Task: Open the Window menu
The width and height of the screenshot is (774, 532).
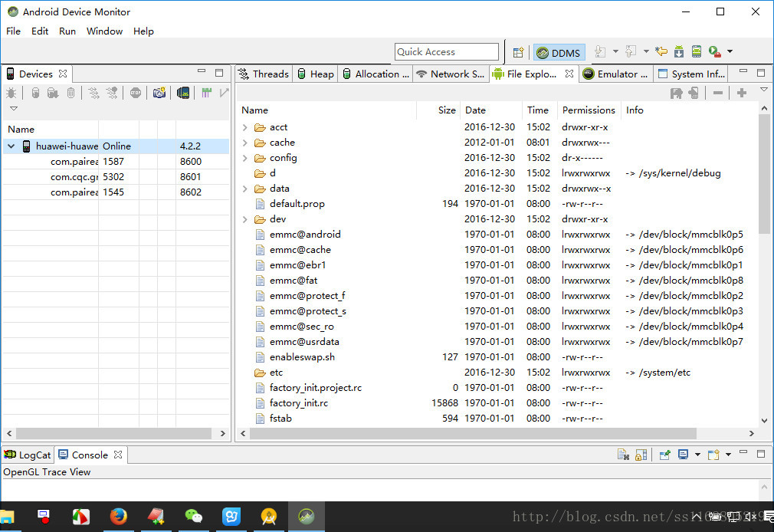Action: (x=104, y=31)
